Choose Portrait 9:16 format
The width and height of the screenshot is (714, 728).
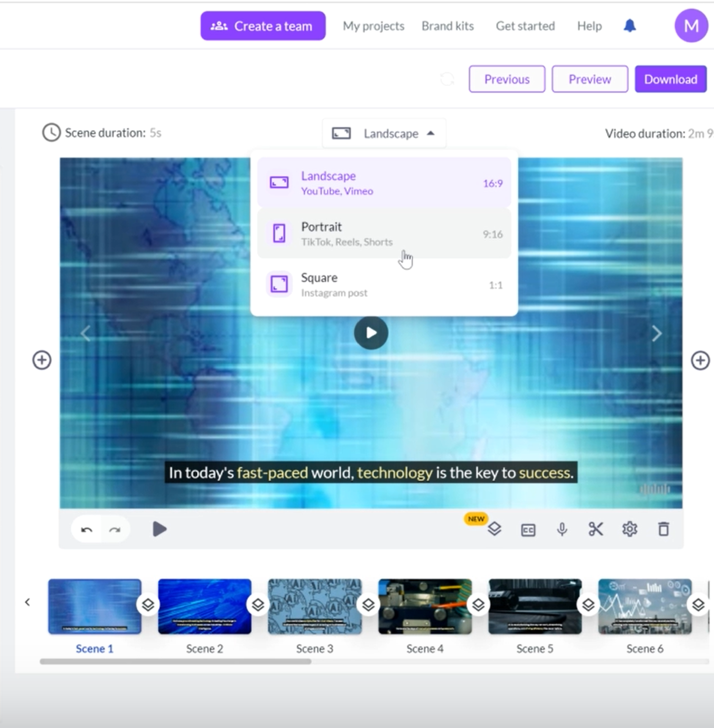(384, 234)
